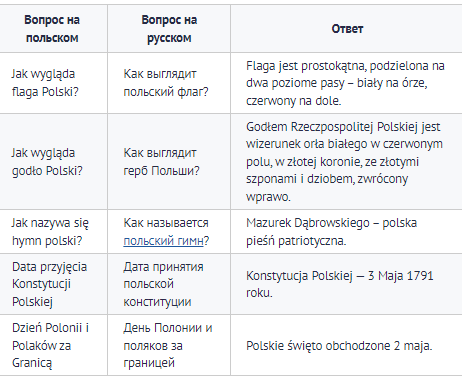Click the День Полонии и поляков cell
Image resolution: width=462 pixels, height=376 pixels.
(x=169, y=345)
